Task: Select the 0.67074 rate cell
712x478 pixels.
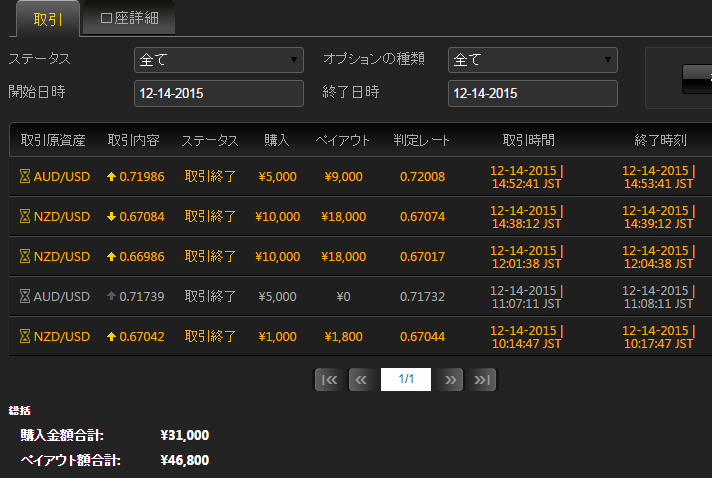Action: pos(422,217)
